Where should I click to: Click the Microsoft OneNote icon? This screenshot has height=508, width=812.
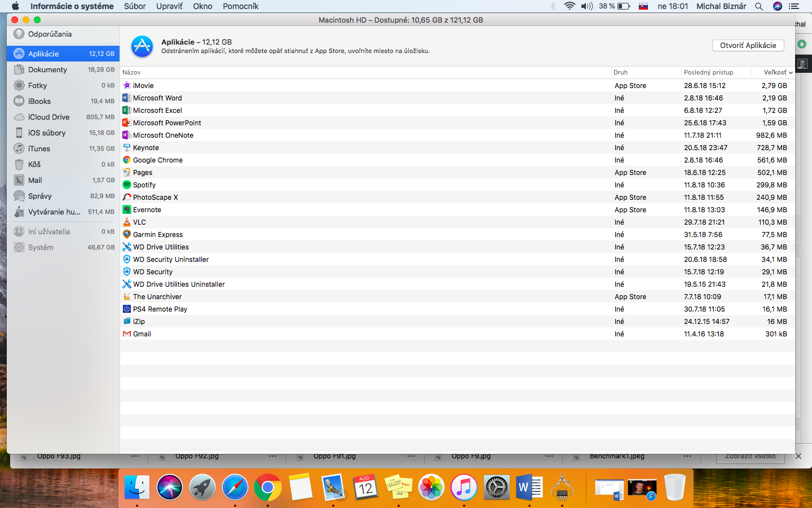pyautogui.click(x=127, y=135)
